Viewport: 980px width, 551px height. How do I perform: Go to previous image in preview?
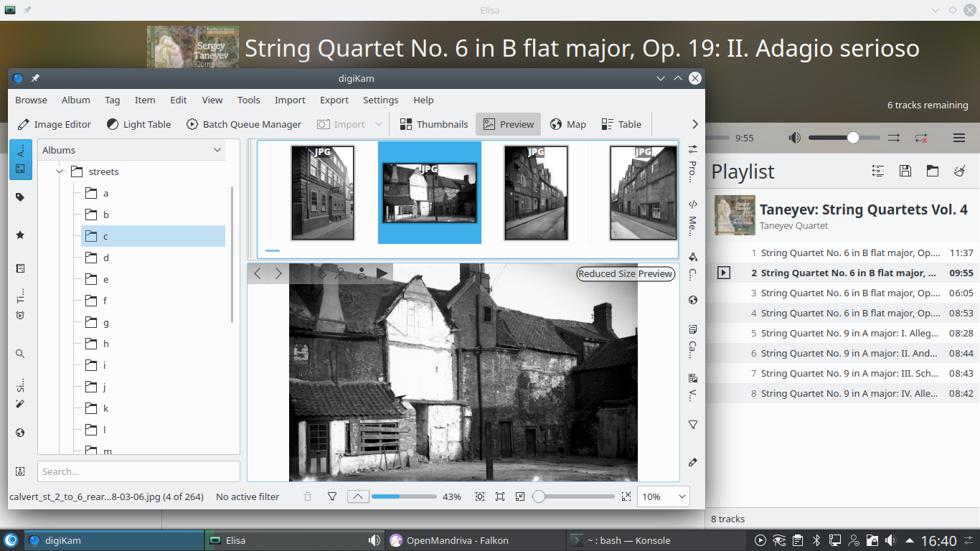click(258, 273)
